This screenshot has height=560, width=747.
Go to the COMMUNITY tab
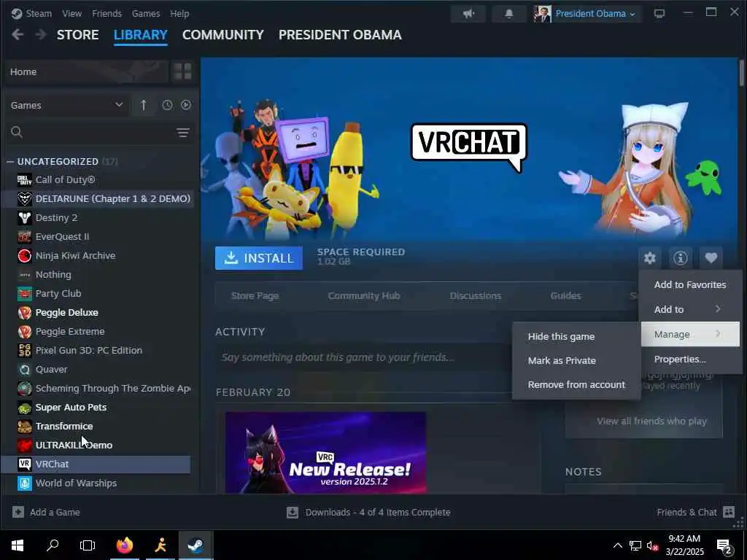click(x=223, y=35)
